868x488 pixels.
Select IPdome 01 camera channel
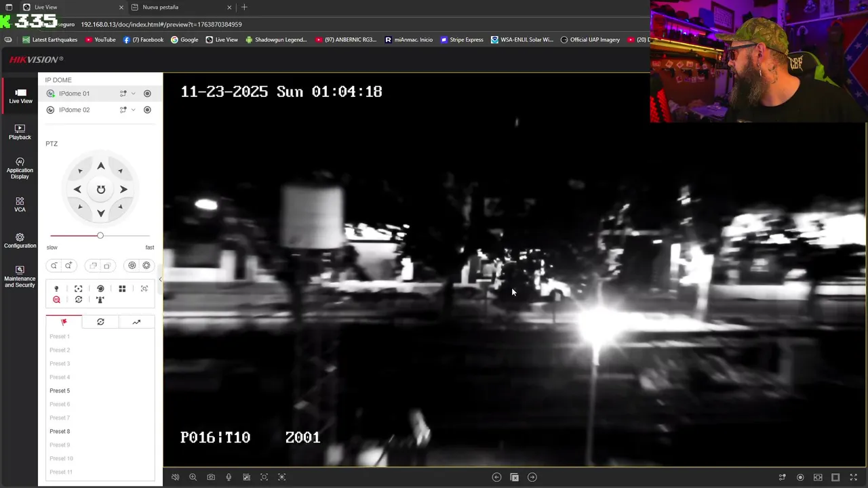pos(74,94)
